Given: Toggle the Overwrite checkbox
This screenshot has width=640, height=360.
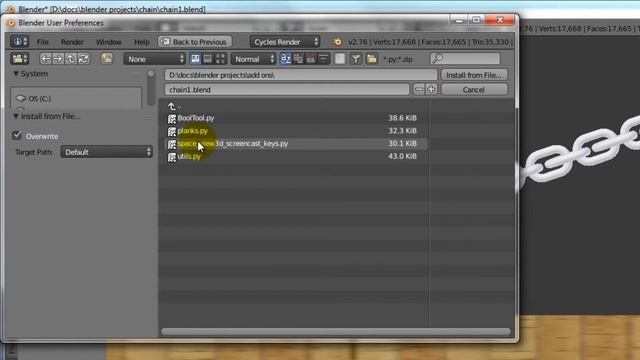Looking at the screenshot, I should pos(17,136).
